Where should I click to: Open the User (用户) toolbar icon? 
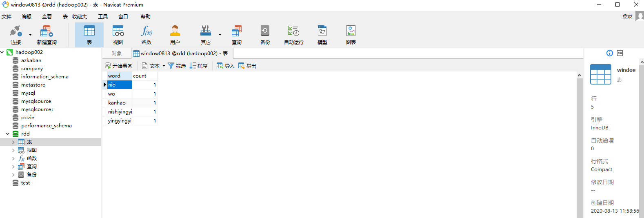click(175, 31)
